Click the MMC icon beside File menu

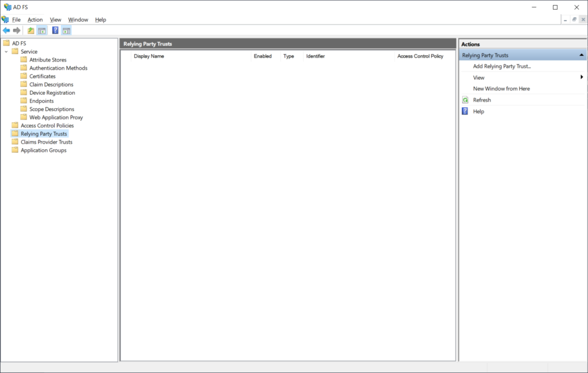5,19
